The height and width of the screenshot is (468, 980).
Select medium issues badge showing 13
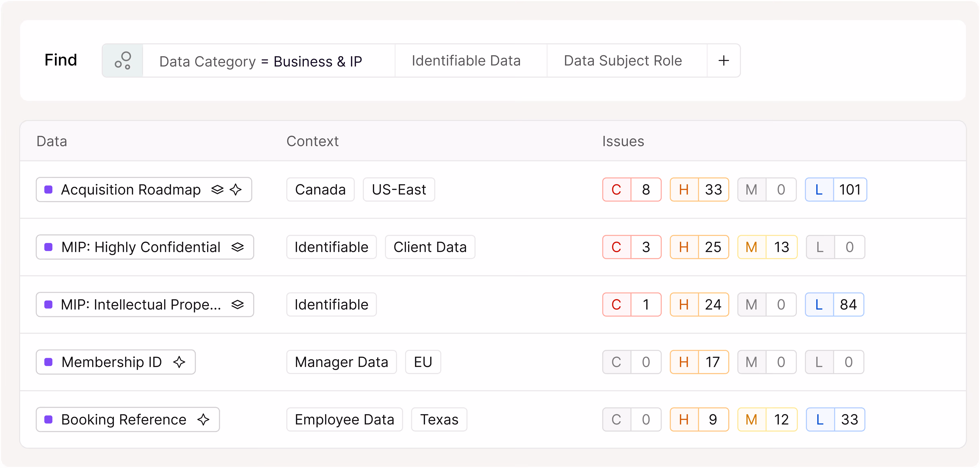click(x=767, y=247)
